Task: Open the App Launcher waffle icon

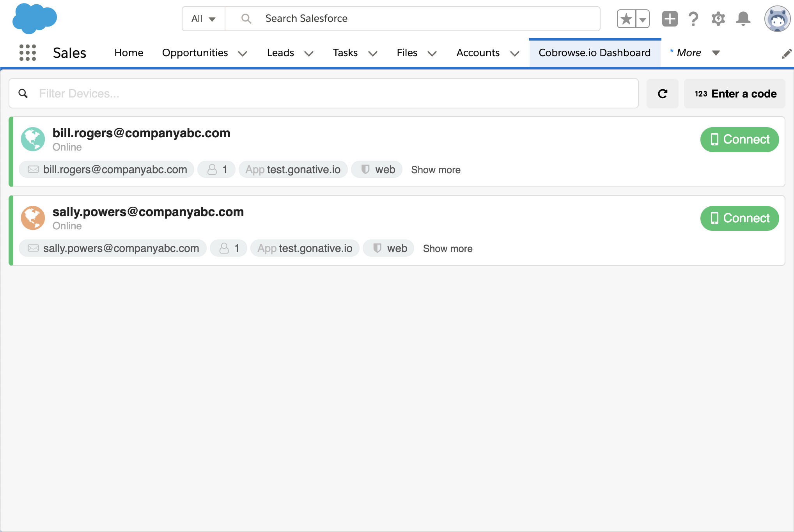Action: pyautogui.click(x=27, y=52)
